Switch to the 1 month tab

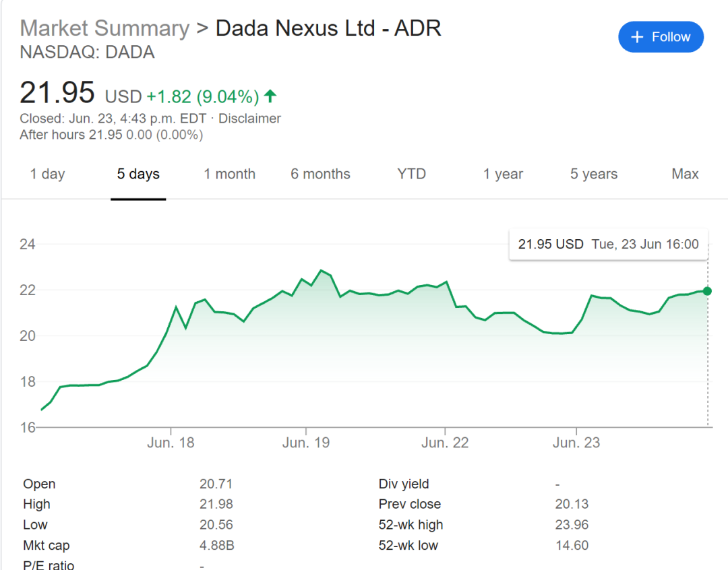(230, 174)
